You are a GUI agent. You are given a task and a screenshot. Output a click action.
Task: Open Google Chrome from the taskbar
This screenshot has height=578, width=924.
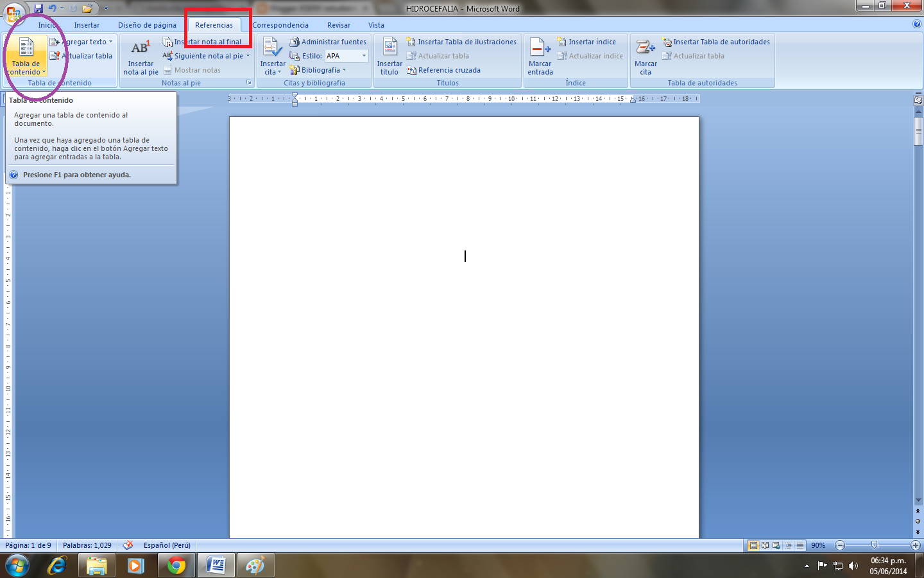pyautogui.click(x=176, y=566)
